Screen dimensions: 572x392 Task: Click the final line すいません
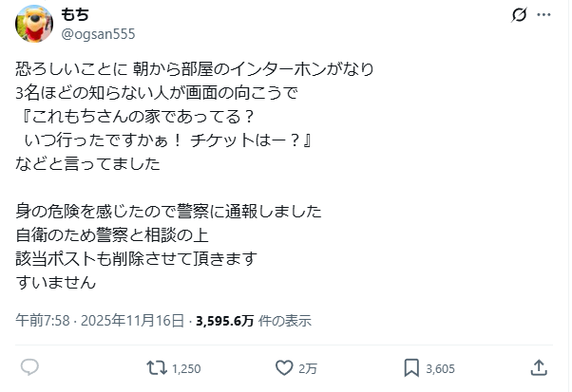coord(56,280)
